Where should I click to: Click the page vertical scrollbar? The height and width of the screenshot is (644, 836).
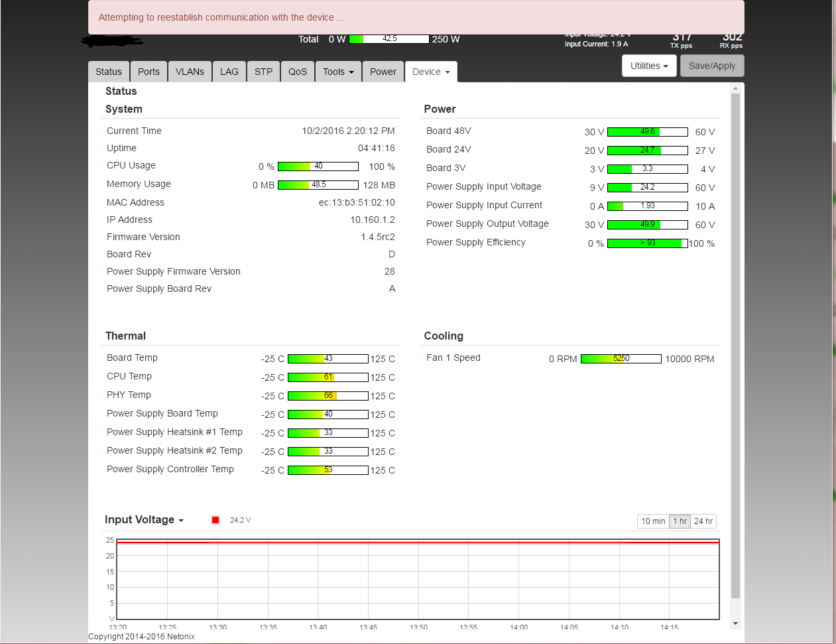735,345
